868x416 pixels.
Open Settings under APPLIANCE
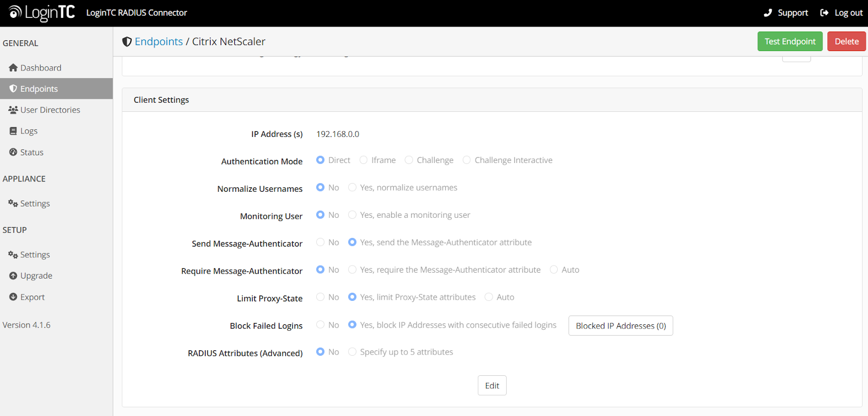tap(56, 203)
